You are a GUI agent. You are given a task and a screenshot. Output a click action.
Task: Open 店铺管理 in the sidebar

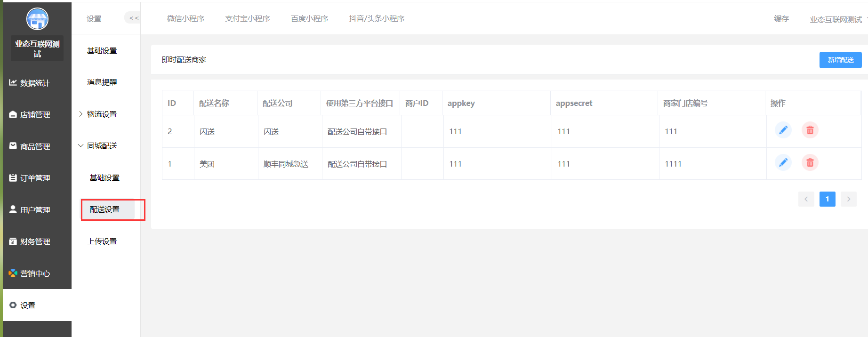(37, 114)
